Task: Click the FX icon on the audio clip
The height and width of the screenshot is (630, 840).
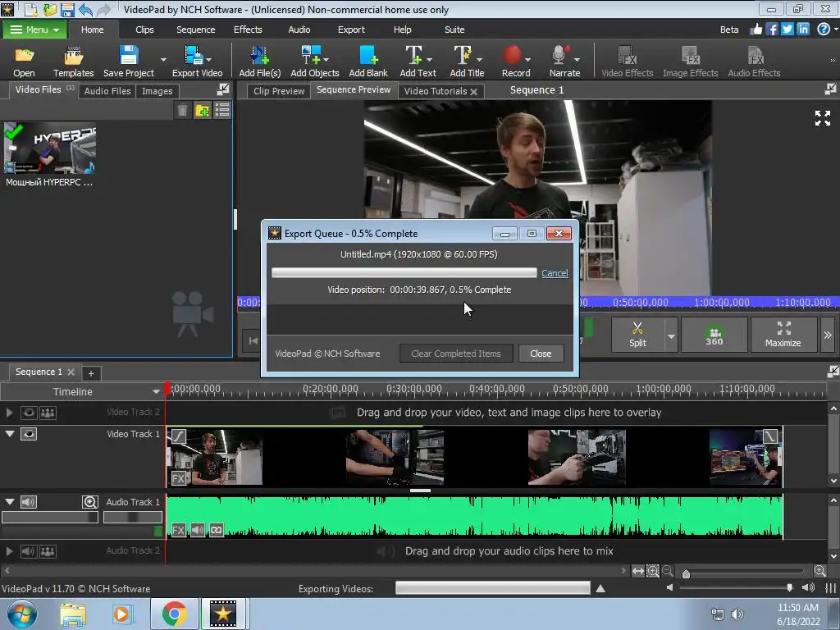Action: click(x=178, y=531)
